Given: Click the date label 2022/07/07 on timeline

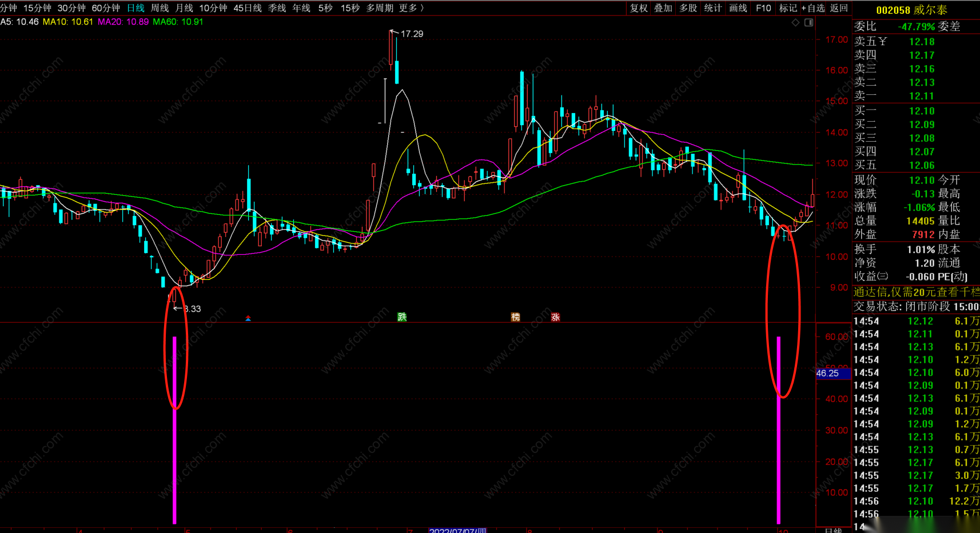Looking at the screenshot, I should (x=457, y=530).
